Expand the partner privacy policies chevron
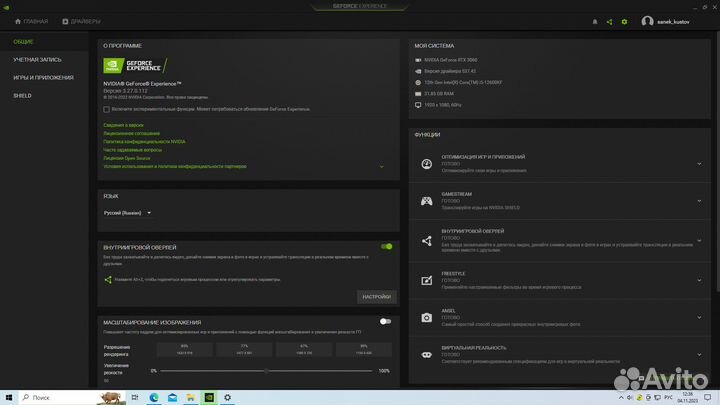 click(382, 167)
